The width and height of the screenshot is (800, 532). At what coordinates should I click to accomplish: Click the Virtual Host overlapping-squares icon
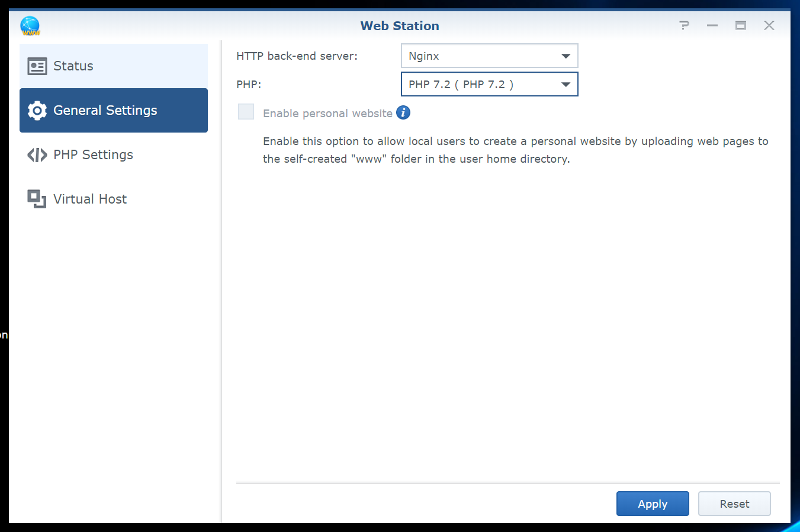(37, 199)
